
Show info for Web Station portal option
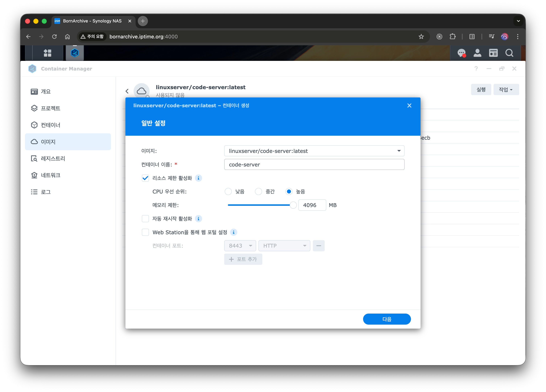[233, 232]
